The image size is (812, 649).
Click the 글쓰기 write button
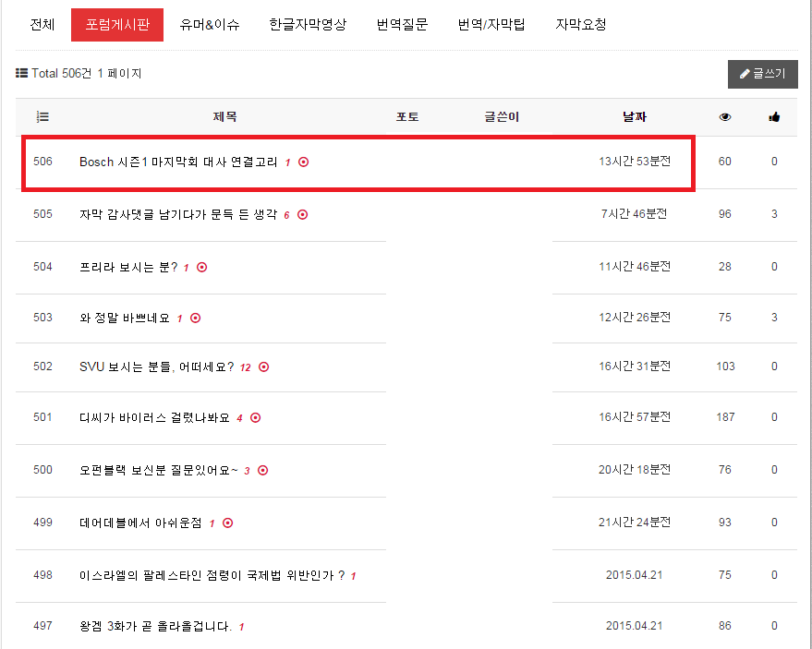(x=763, y=74)
